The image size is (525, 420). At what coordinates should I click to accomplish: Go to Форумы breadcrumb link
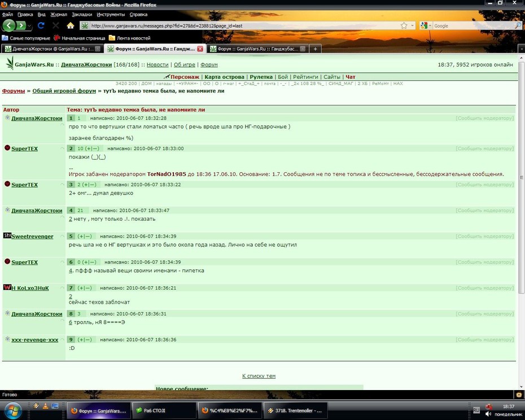coord(14,91)
